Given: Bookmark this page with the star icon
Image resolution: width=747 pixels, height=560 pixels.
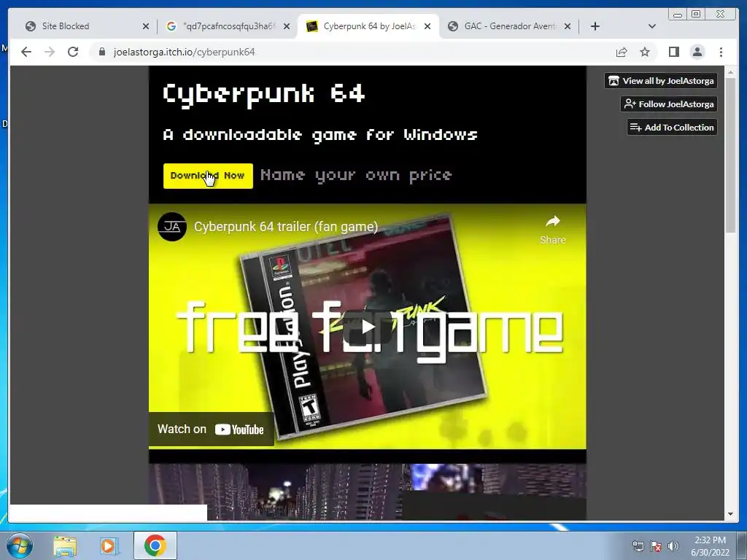Looking at the screenshot, I should click(x=645, y=52).
